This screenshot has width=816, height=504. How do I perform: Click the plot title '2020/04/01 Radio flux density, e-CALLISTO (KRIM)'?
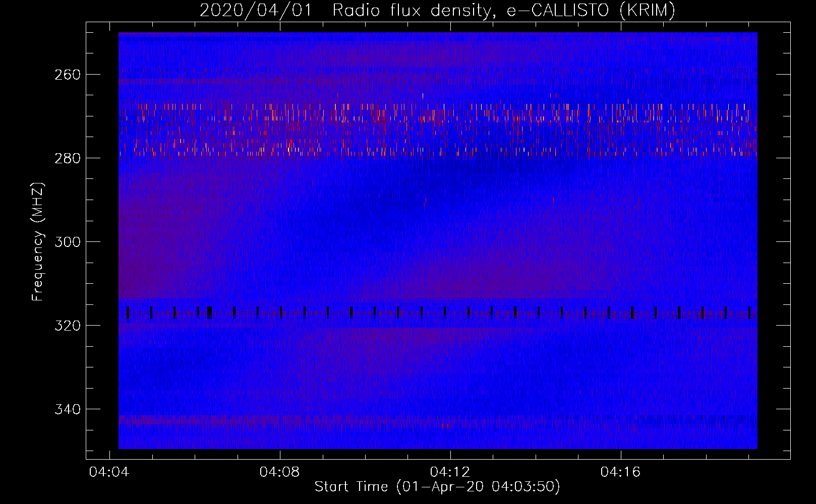tap(437, 10)
